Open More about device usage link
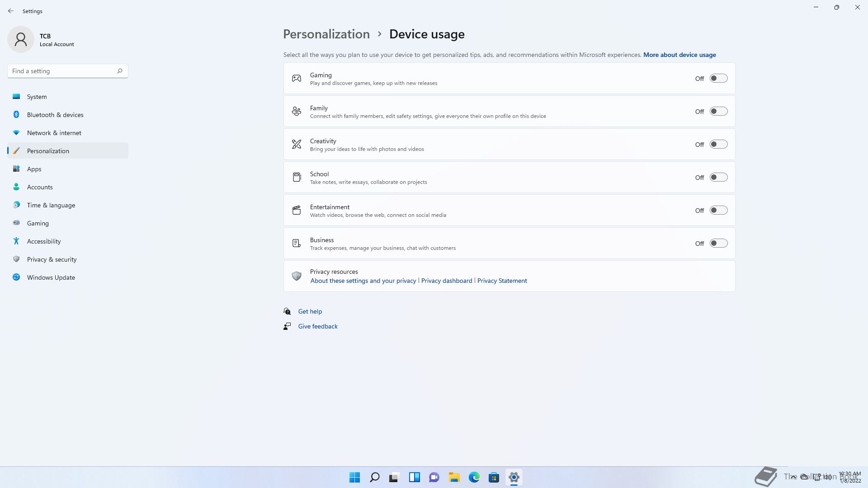The image size is (868, 488). tap(679, 55)
